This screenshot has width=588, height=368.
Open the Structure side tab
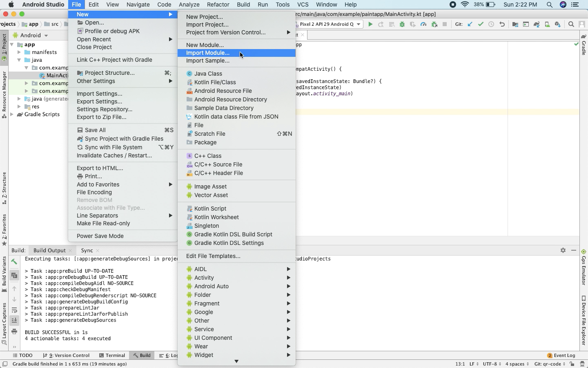4,188
